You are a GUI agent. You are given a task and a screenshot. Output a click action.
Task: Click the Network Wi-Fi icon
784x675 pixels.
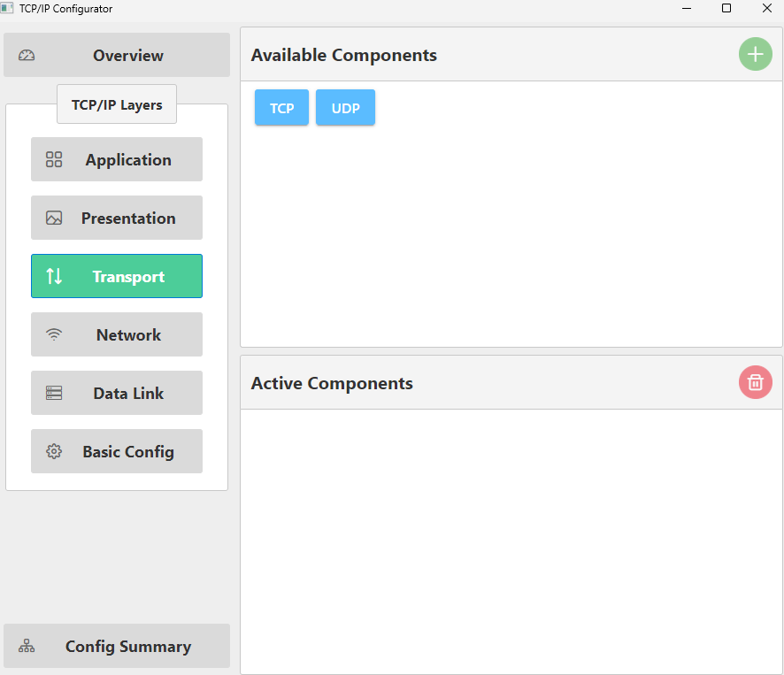54,334
